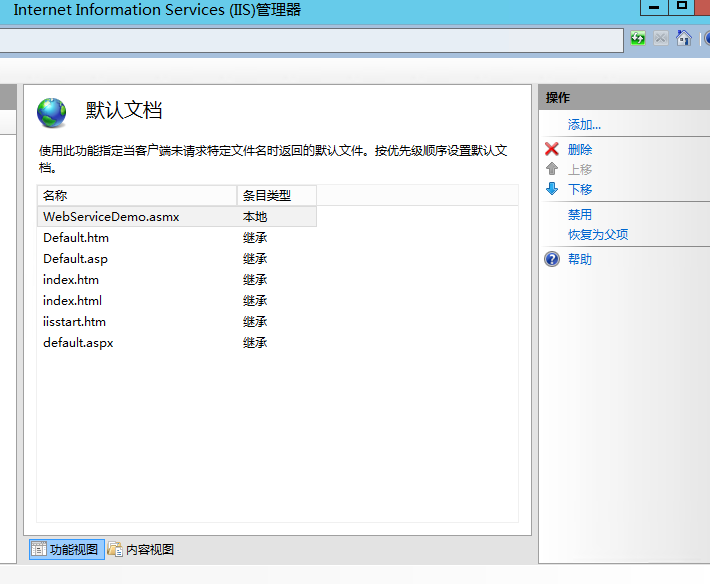Screen dimensions: 710x584
Task: Click 继承 type cell of Default.htm
Action: [255, 238]
